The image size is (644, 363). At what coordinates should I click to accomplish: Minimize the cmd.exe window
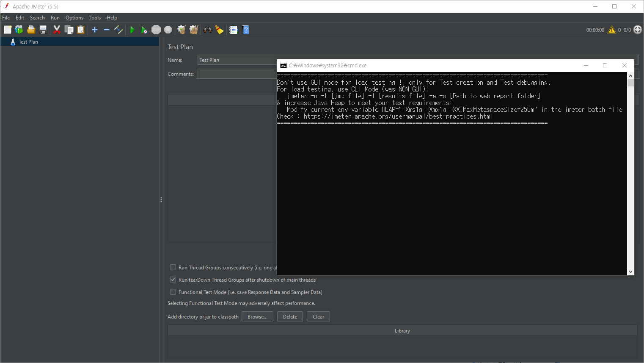(586, 65)
